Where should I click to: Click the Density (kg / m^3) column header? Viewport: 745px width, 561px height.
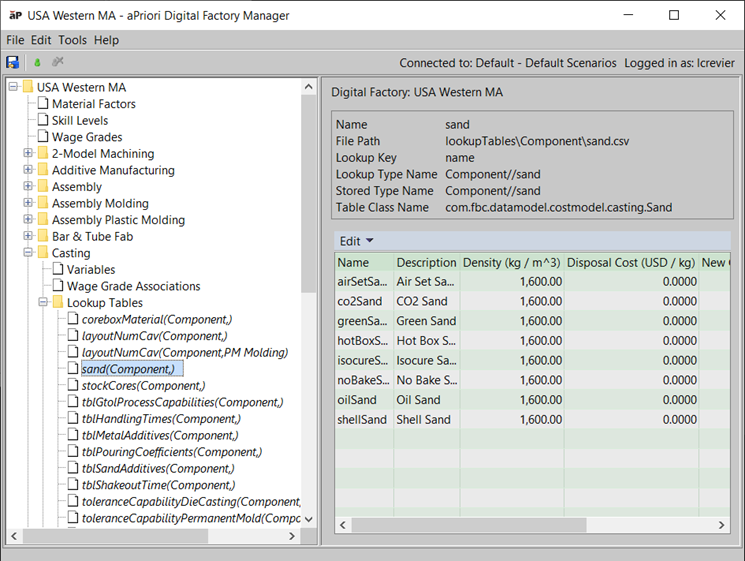click(512, 262)
